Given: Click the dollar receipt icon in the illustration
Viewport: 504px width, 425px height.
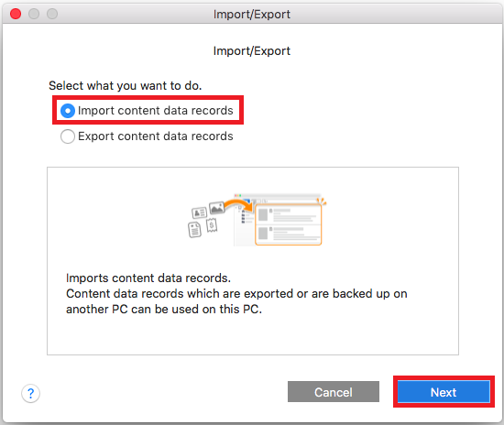Looking at the screenshot, I should pyautogui.click(x=212, y=225).
